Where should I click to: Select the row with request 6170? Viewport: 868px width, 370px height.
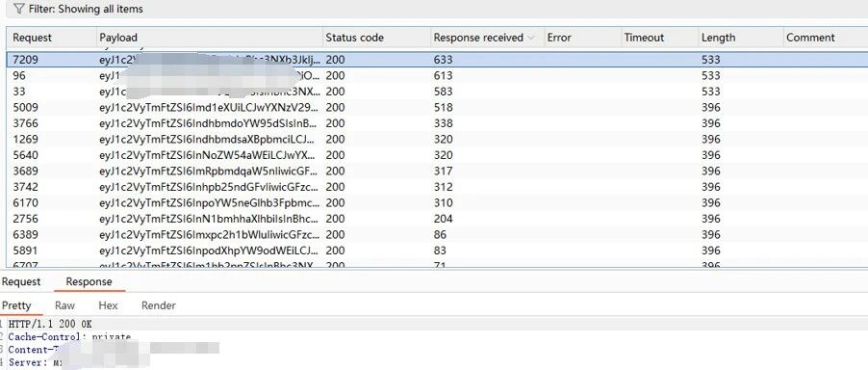(x=437, y=202)
